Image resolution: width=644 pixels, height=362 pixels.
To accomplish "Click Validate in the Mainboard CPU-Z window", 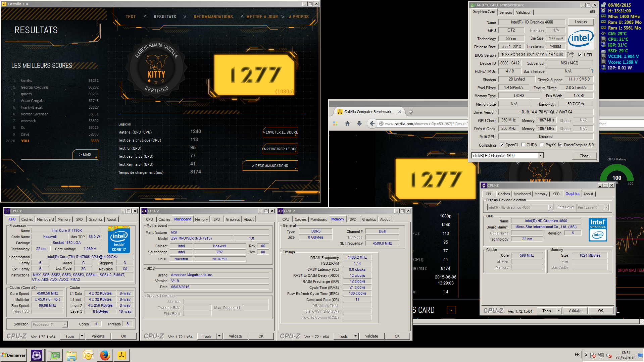I will coord(235,336).
